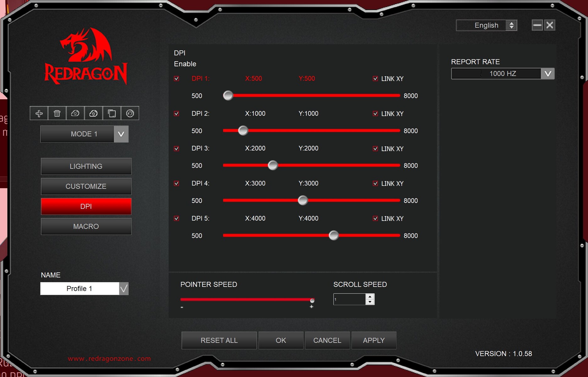Click the cloud download profile icon
588x377 pixels.
tap(93, 113)
